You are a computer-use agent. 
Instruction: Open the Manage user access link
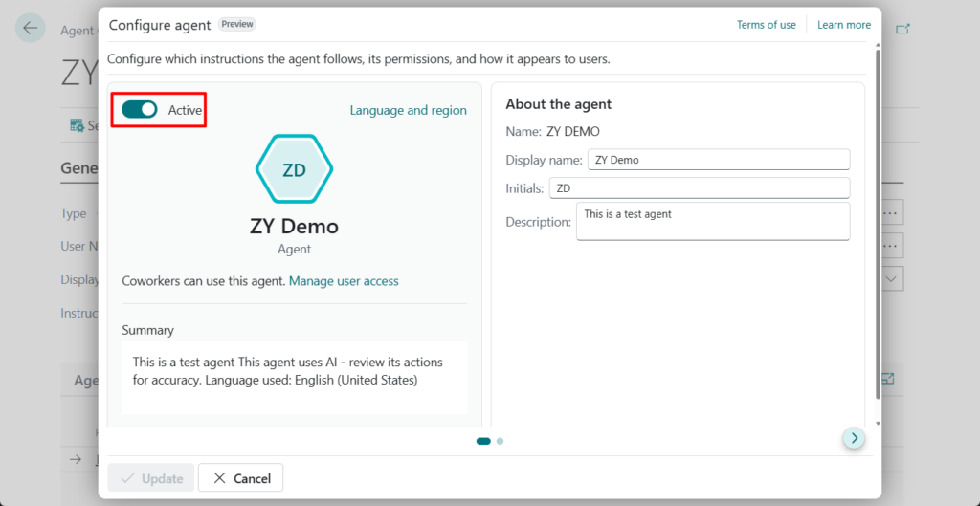point(344,281)
